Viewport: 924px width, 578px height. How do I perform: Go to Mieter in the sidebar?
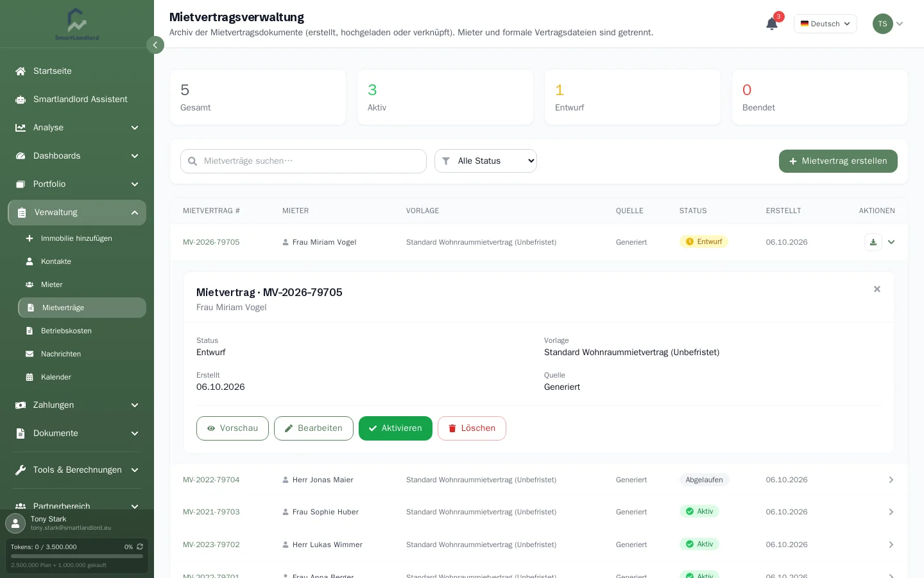point(82,285)
